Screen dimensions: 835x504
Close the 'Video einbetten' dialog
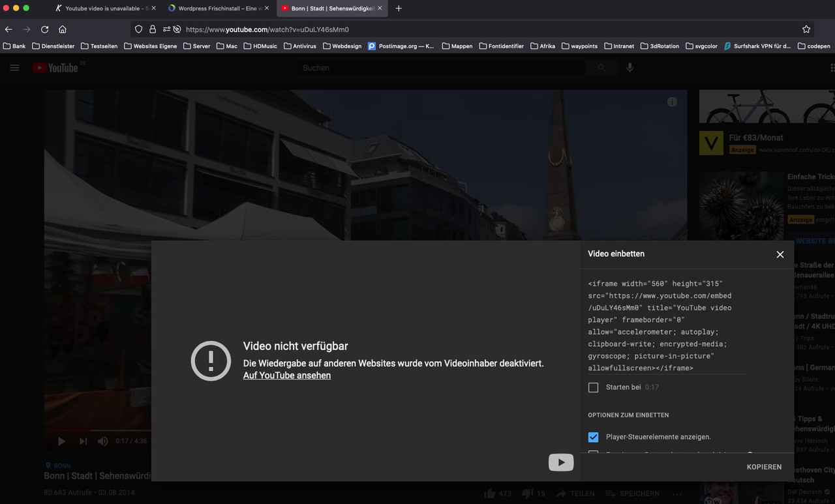(780, 254)
